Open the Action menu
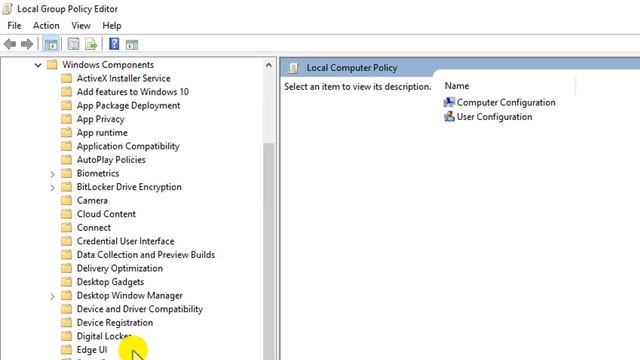Image resolution: width=640 pixels, height=360 pixels. pyautogui.click(x=46, y=25)
